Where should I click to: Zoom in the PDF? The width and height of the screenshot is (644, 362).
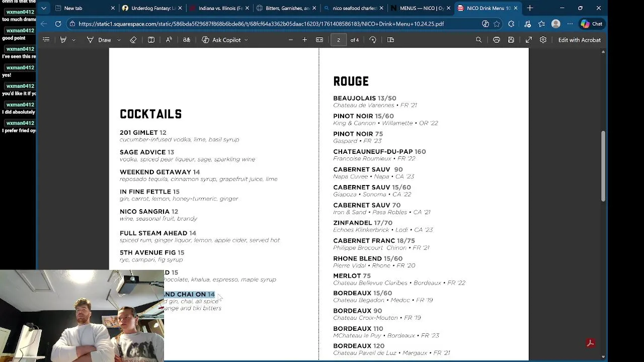304,40
